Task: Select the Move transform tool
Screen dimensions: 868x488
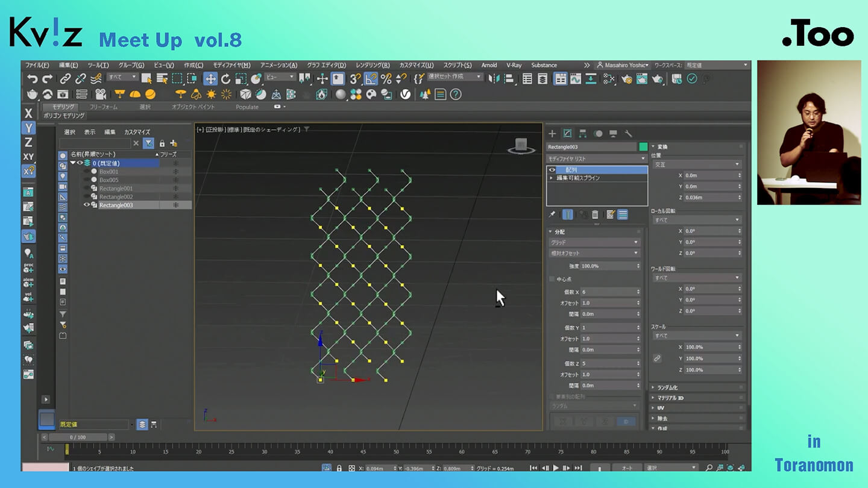Action: click(x=210, y=79)
